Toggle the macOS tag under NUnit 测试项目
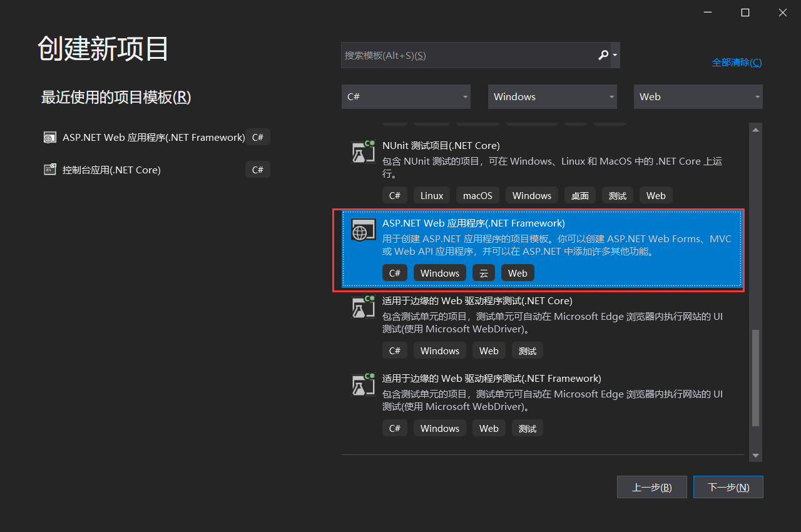Viewport: 801px width, 532px height. [477, 195]
